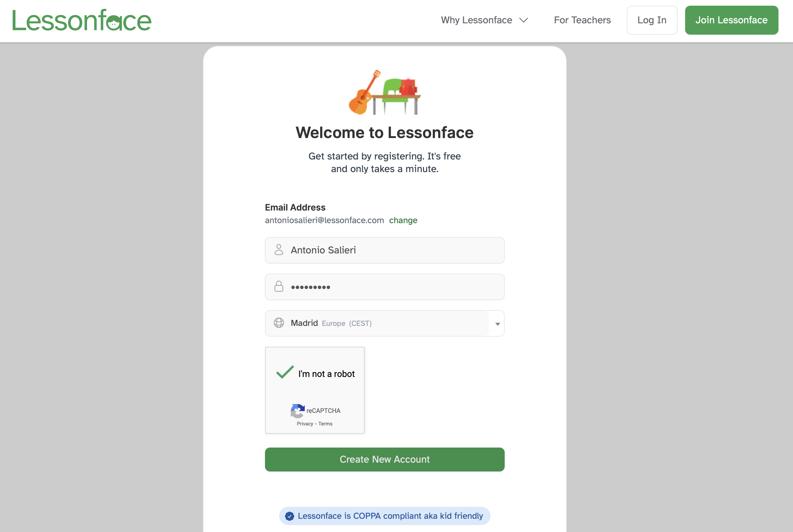Click the change email link
The image size is (793, 532).
click(x=403, y=221)
